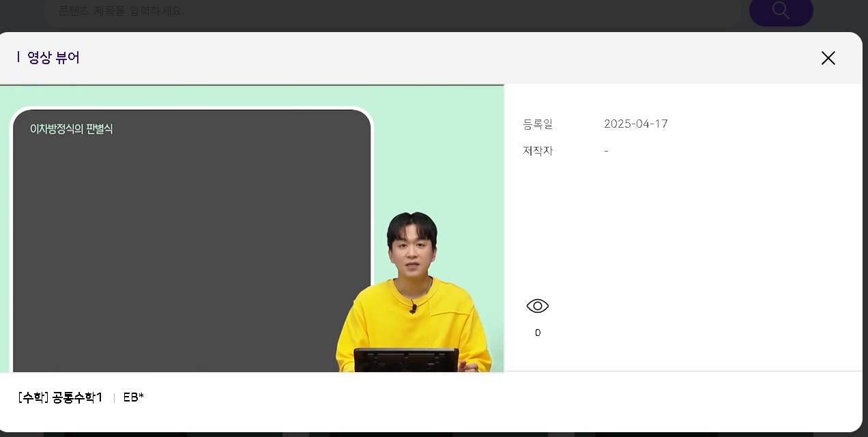Select the 2025-04-17 registration date
868x437 pixels.
(636, 124)
